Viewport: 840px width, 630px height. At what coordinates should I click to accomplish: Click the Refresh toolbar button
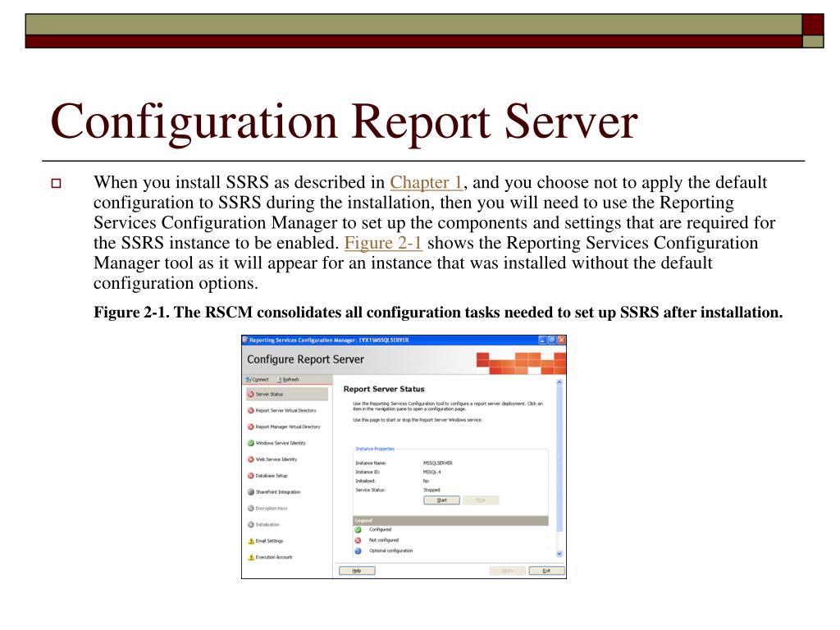point(288,379)
